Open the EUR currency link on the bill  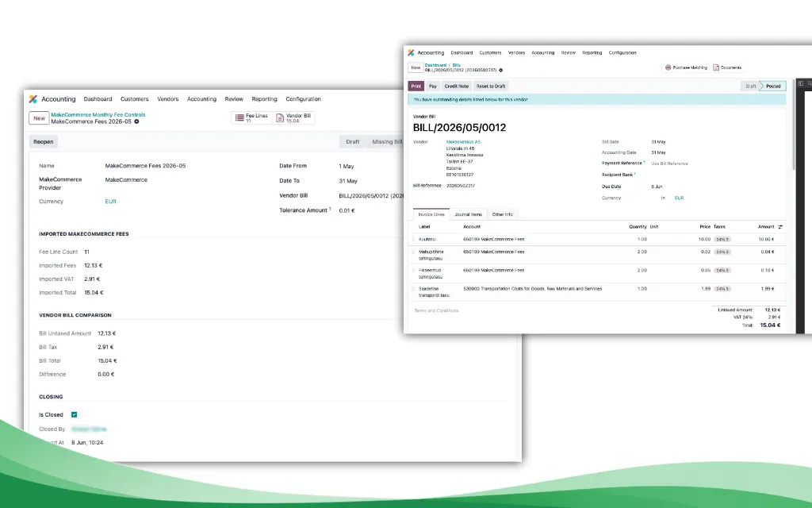pyautogui.click(x=679, y=198)
